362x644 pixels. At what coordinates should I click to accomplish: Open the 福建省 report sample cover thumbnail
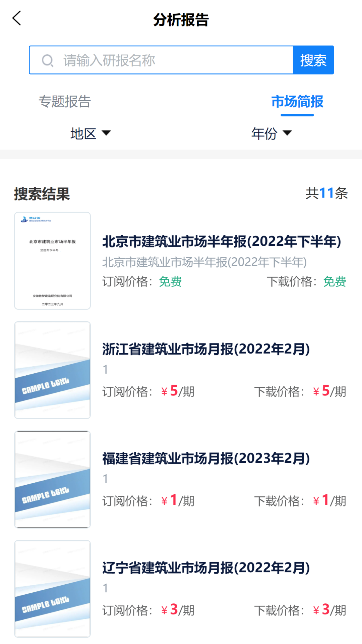tap(52, 479)
